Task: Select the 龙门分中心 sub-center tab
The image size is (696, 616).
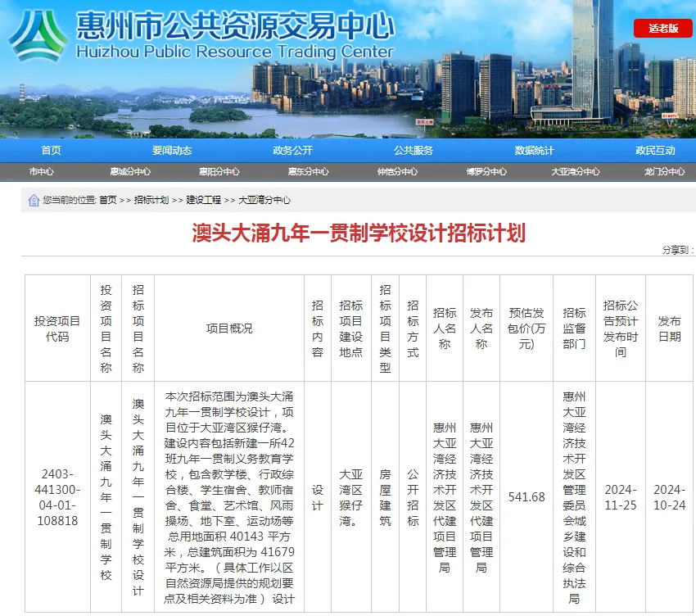Action: tap(664, 172)
